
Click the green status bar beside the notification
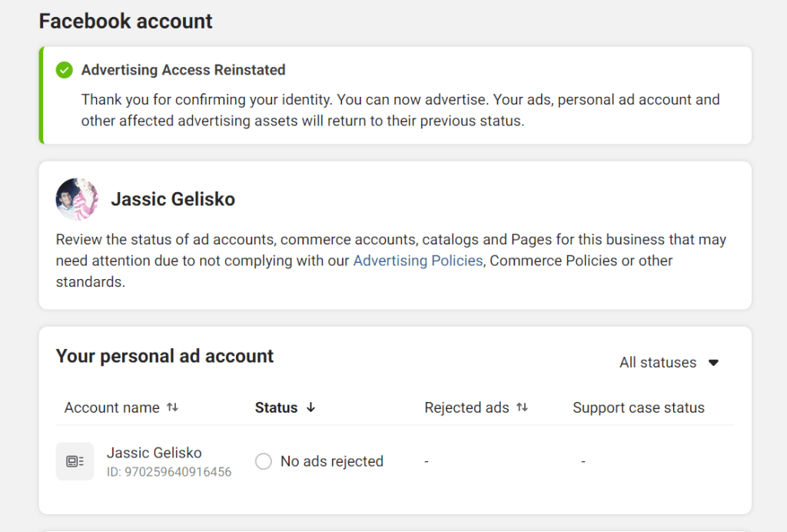click(x=42, y=95)
